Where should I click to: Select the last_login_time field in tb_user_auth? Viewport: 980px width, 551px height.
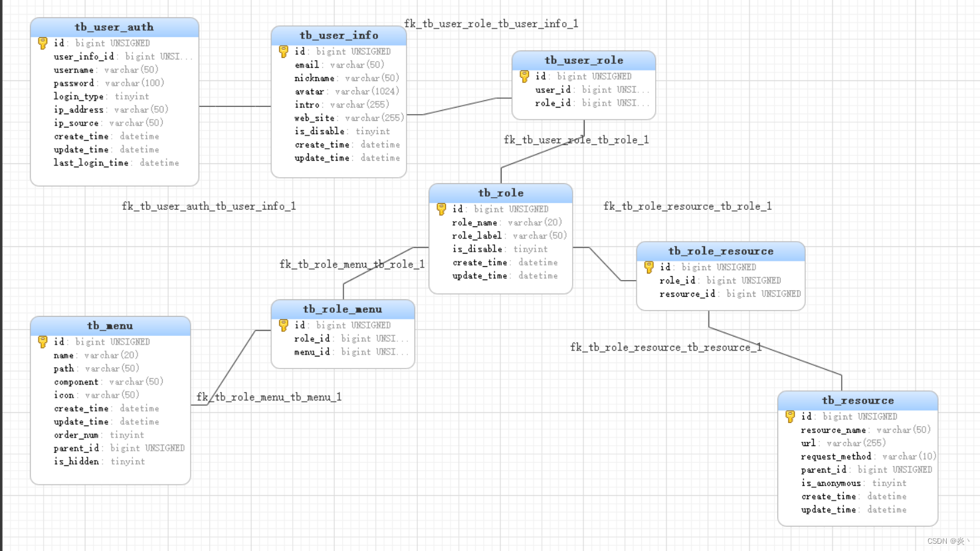tap(116, 163)
